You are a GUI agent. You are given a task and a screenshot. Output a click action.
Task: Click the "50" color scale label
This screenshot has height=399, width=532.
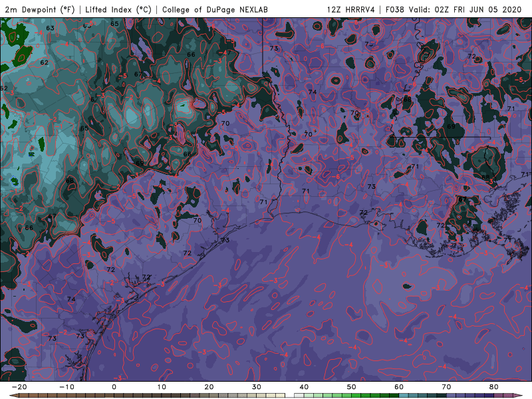pyautogui.click(x=352, y=387)
